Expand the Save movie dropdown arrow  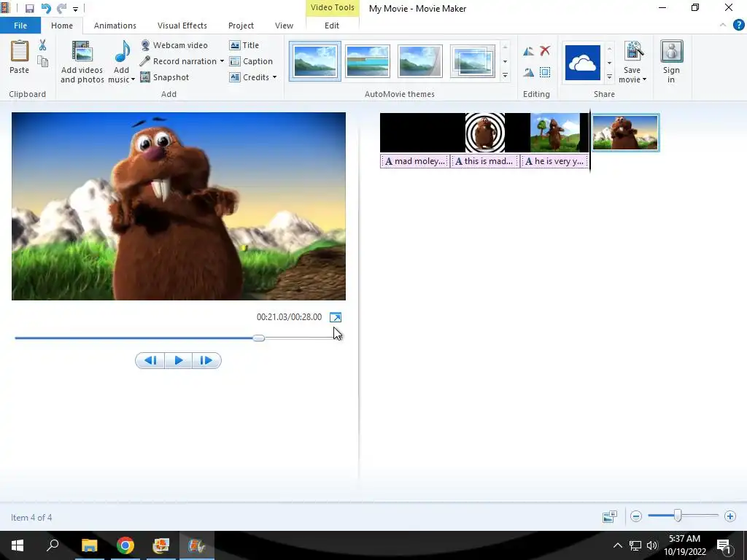[x=644, y=79]
